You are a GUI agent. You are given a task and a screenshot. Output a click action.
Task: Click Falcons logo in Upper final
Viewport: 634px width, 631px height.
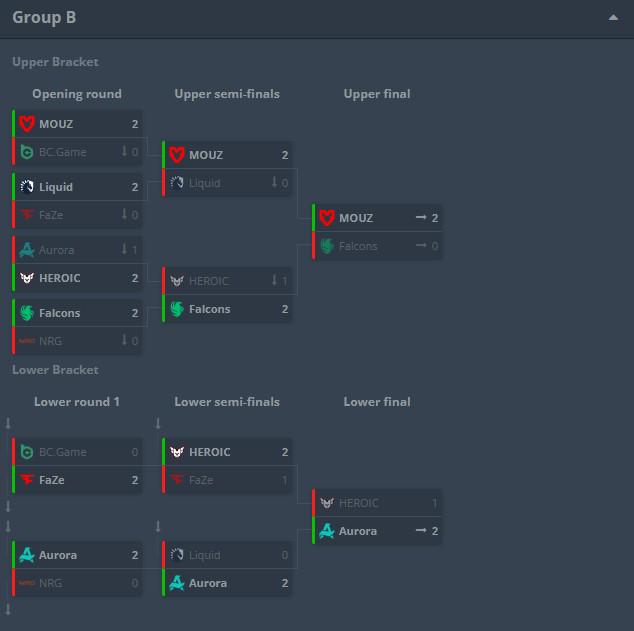click(x=327, y=246)
